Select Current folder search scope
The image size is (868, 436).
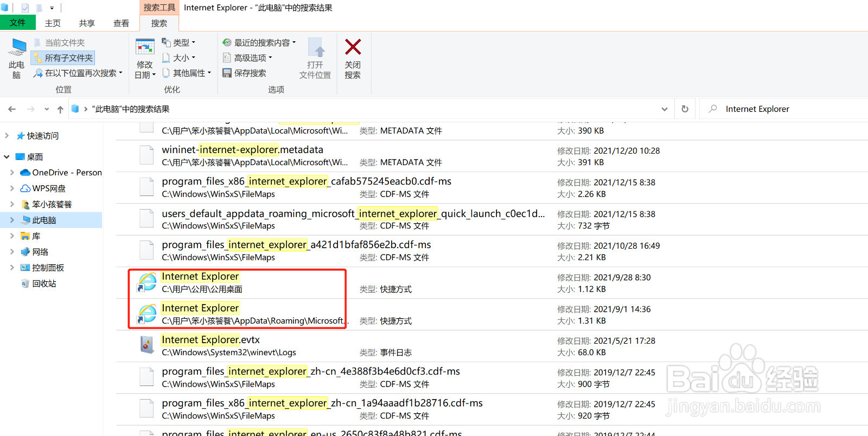point(59,43)
